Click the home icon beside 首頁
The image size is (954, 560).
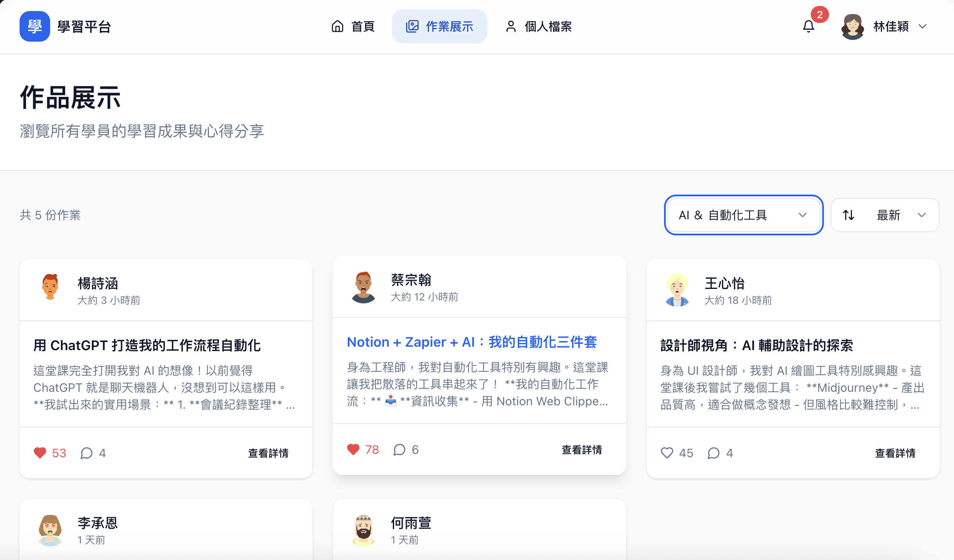click(x=337, y=26)
